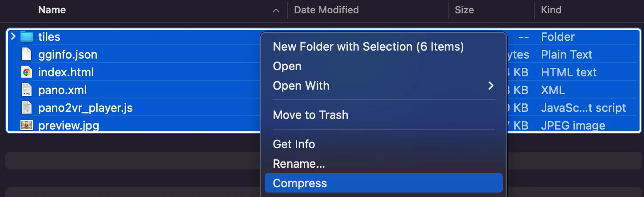Click Open in the context menu

pos(287,66)
